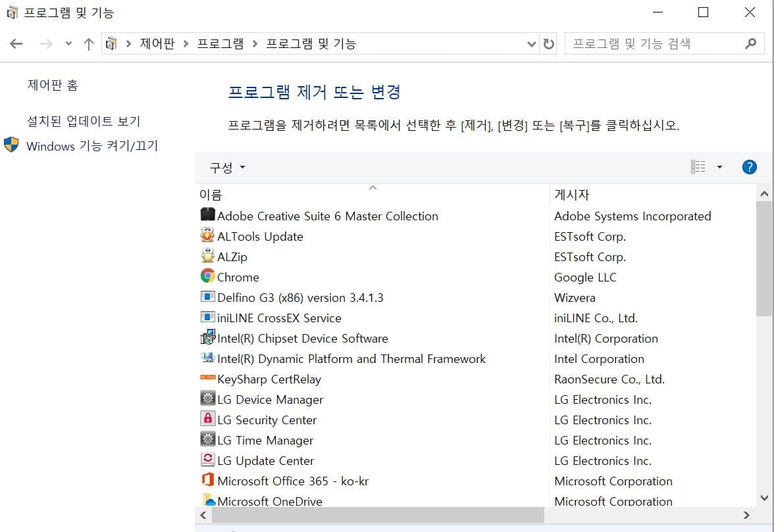Click Google LLC publisher cell
Viewport: 774px width, 532px height.
point(586,277)
